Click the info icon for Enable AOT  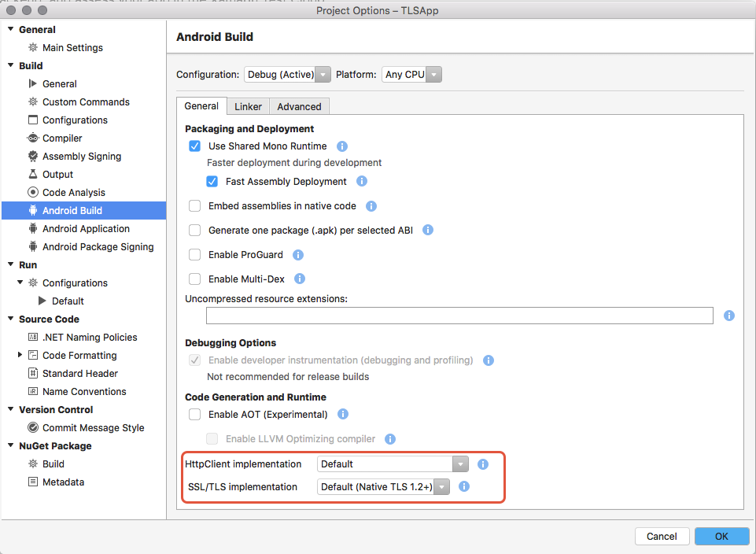coord(343,414)
